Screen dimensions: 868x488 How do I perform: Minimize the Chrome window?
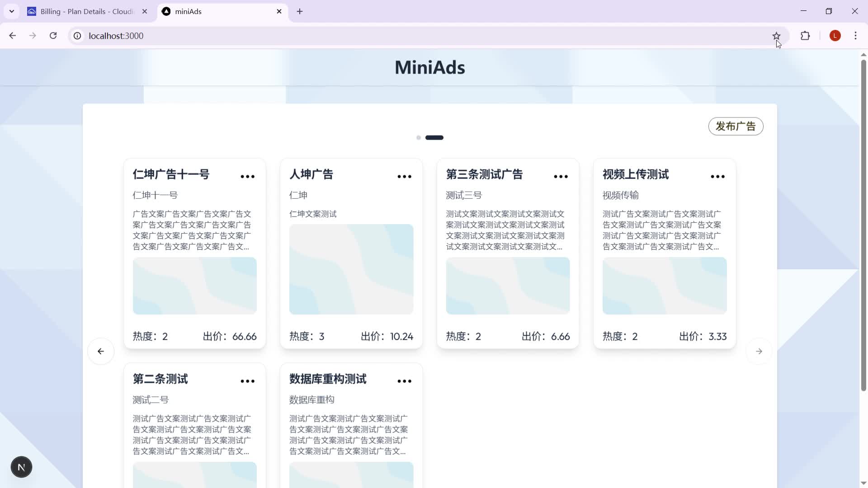(803, 11)
